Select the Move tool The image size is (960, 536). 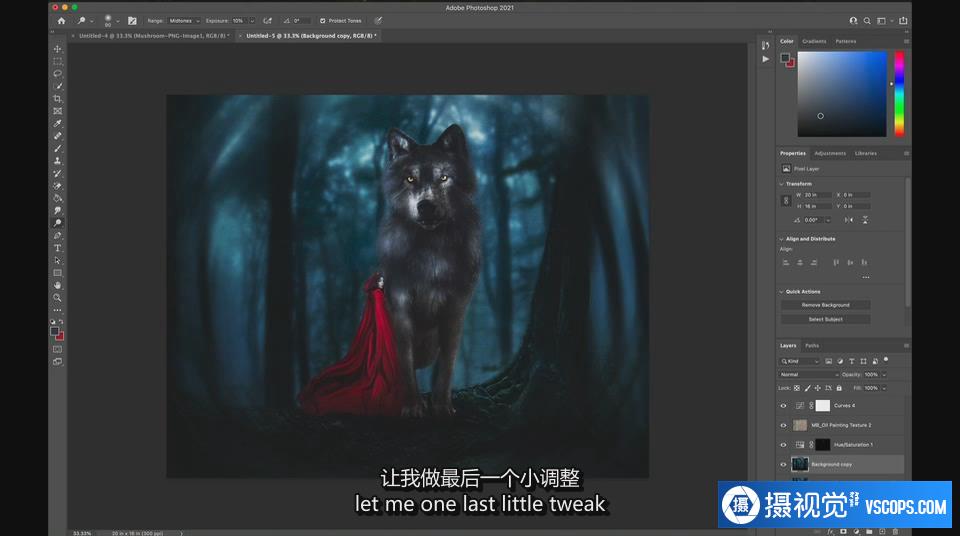pyautogui.click(x=58, y=49)
